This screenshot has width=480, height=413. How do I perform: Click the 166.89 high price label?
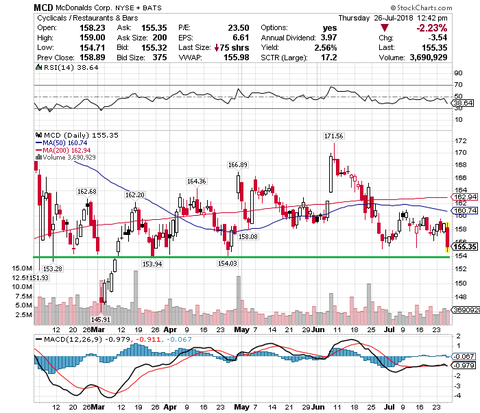tap(238, 165)
